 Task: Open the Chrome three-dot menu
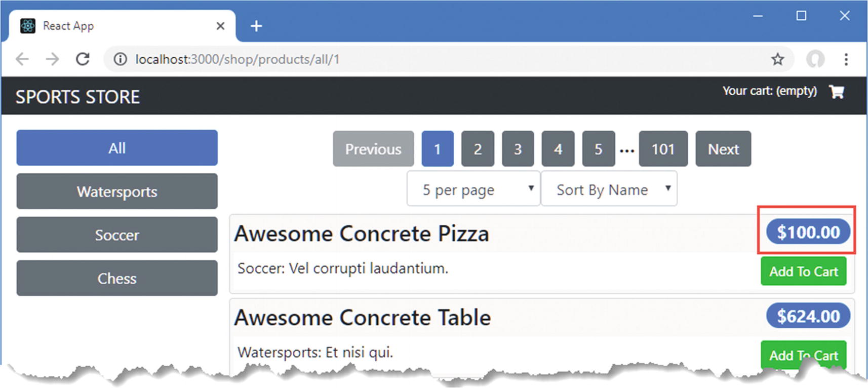846,59
